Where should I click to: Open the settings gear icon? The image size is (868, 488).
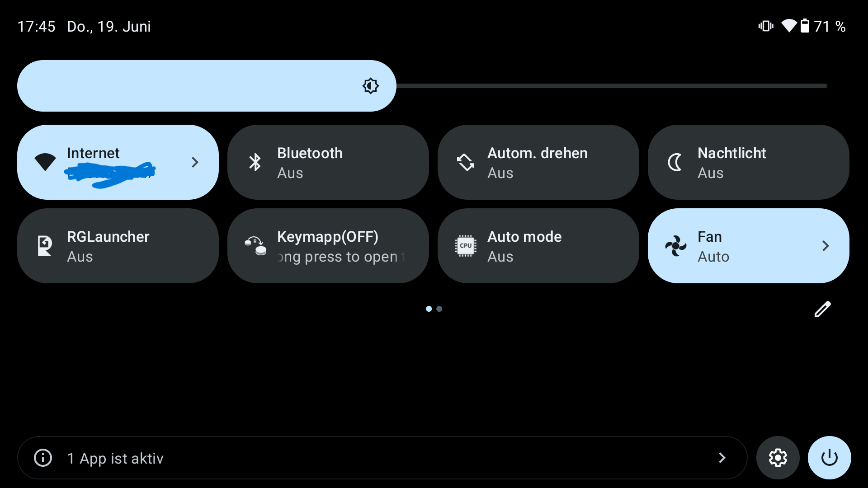pyautogui.click(x=778, y=458)
